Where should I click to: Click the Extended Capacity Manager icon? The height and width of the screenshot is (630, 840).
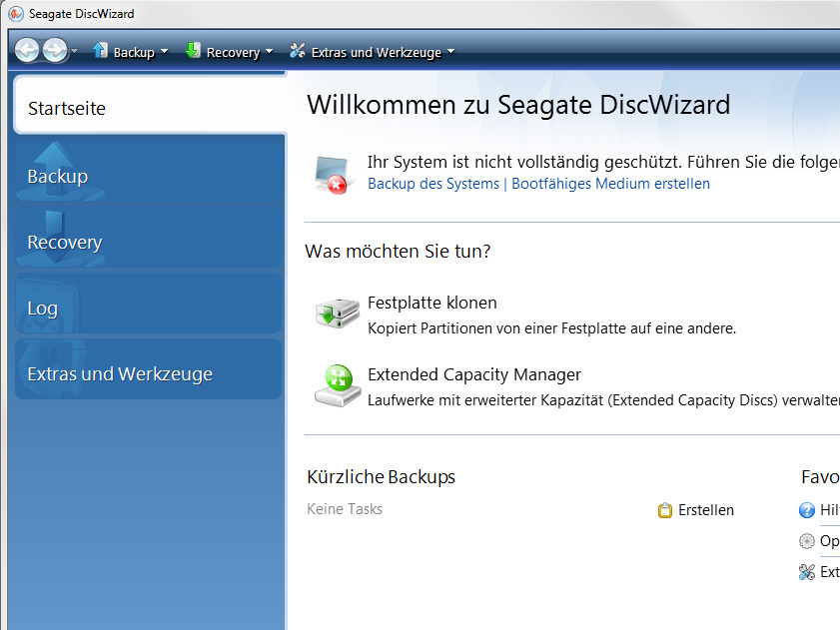point(336,385)
